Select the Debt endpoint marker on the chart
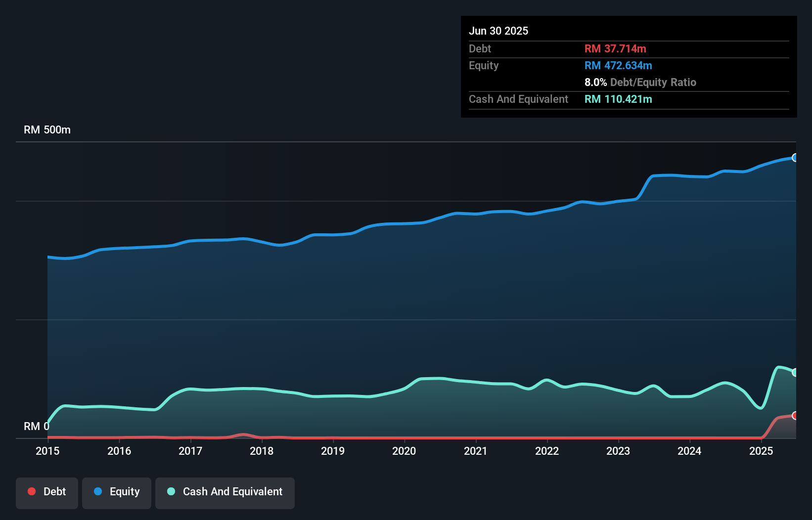Image resolution: width=812 pixels, height=520 pixels. [795, 416]
